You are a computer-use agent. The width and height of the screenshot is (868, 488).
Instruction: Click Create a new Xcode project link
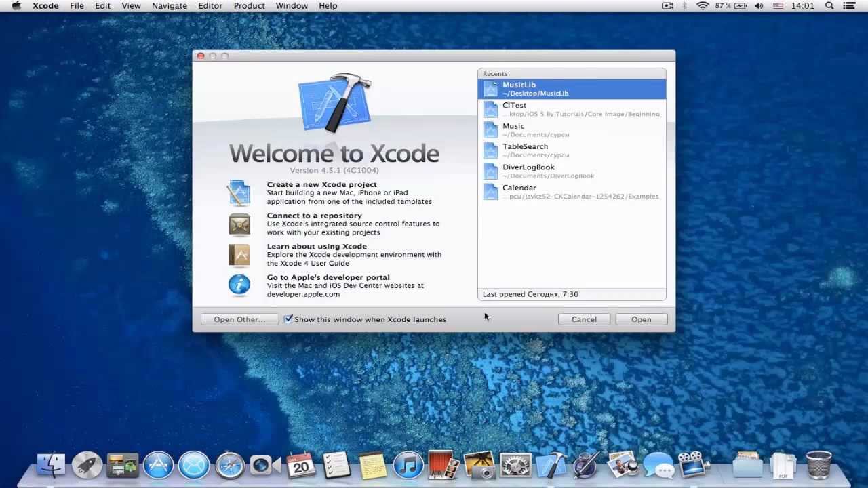pos(322,184)
